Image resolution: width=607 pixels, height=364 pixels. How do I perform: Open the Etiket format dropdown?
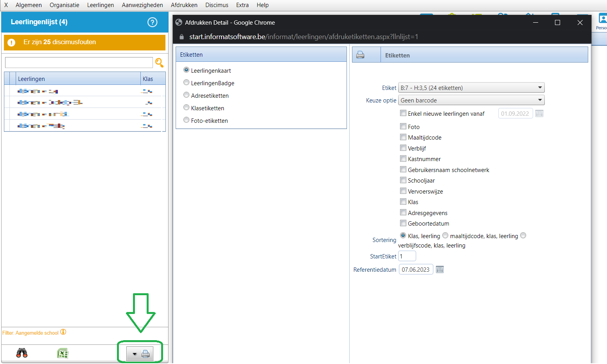click(471, 88)
